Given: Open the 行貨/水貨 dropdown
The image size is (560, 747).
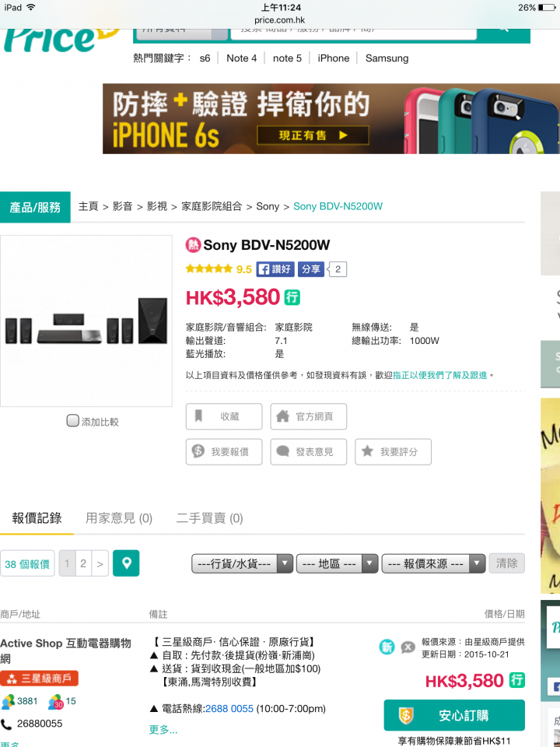Looking at the screenshot, I should click(243, 563).
